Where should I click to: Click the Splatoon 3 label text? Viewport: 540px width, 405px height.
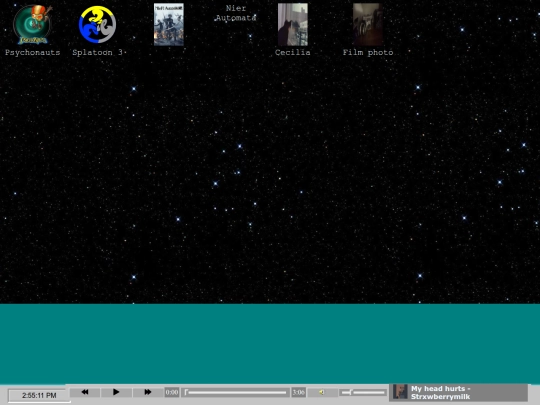tap(97, 52)
